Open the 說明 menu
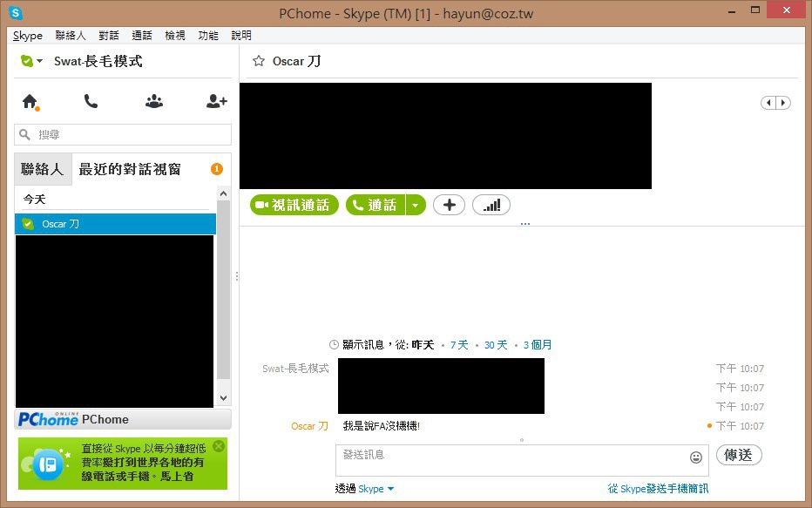812x508 pixels. 241,35
